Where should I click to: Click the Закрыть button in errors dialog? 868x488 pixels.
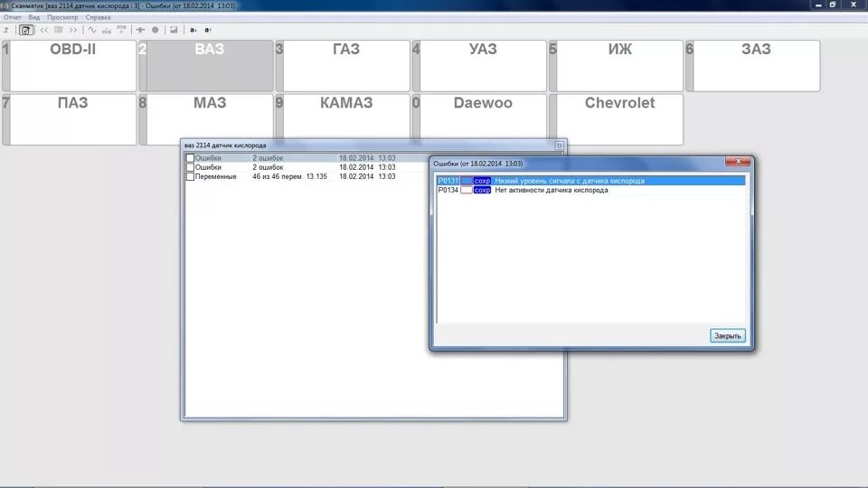point(727,336)
